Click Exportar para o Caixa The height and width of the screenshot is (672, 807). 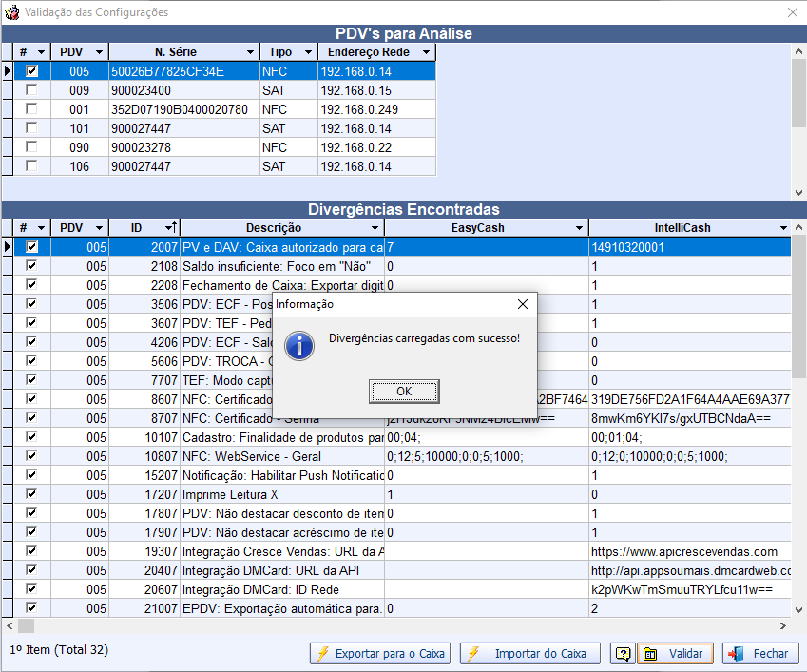pyautogui.click(x=380, y=654)
